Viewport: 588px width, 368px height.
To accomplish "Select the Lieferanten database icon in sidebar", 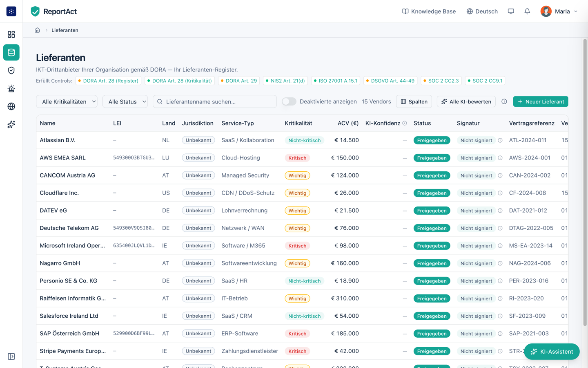I will pos(11,52).
